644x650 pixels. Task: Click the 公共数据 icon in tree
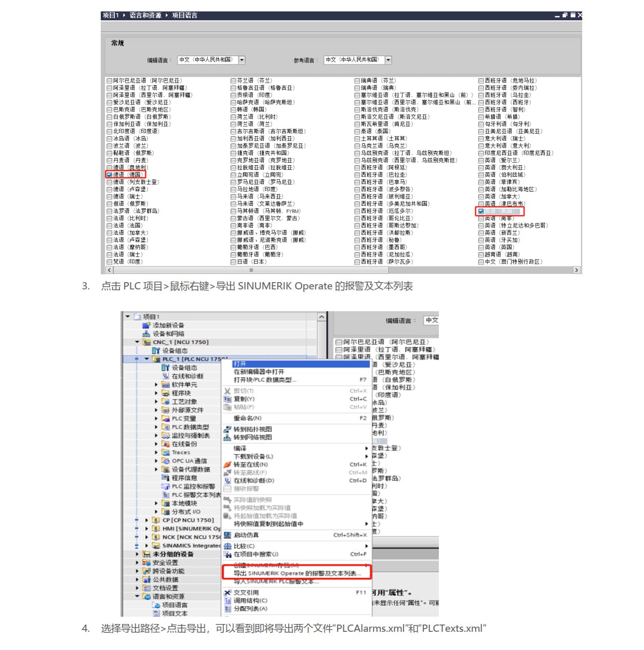(147, 579)
